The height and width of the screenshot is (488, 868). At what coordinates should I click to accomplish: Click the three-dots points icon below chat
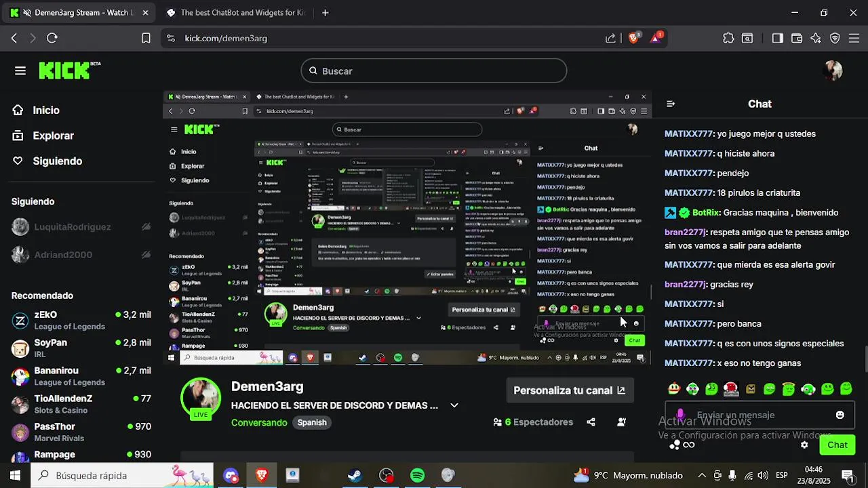click(x=675, y=445)
